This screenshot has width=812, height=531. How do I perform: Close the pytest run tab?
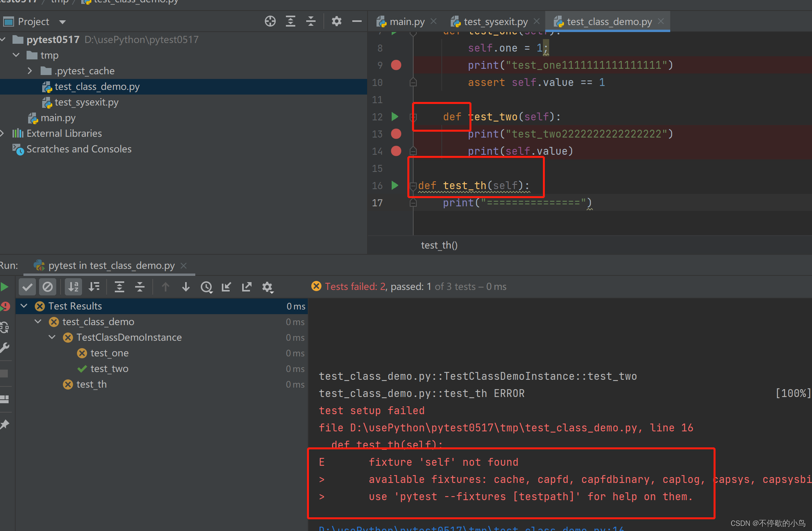pos(184,266)
